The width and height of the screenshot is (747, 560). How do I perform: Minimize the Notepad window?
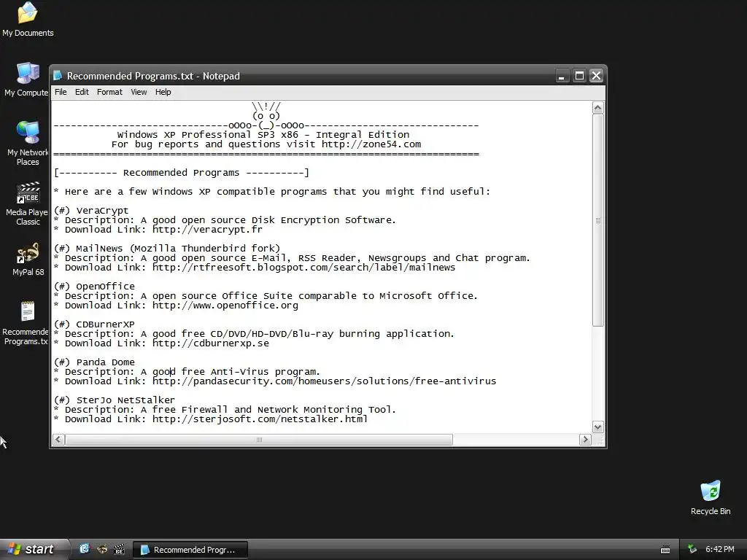(562, 76)
